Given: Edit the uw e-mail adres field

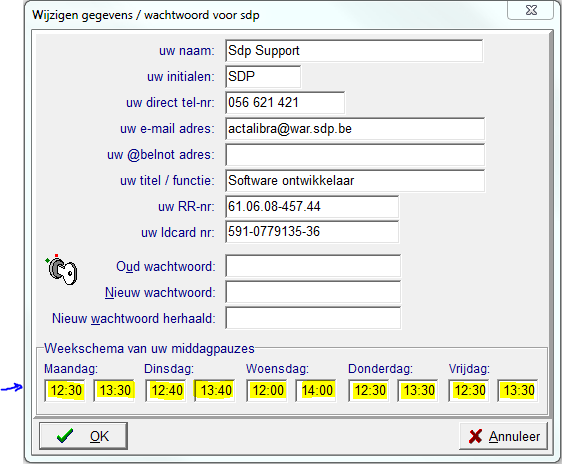Looking at the screenshot, I should point(355,129).
